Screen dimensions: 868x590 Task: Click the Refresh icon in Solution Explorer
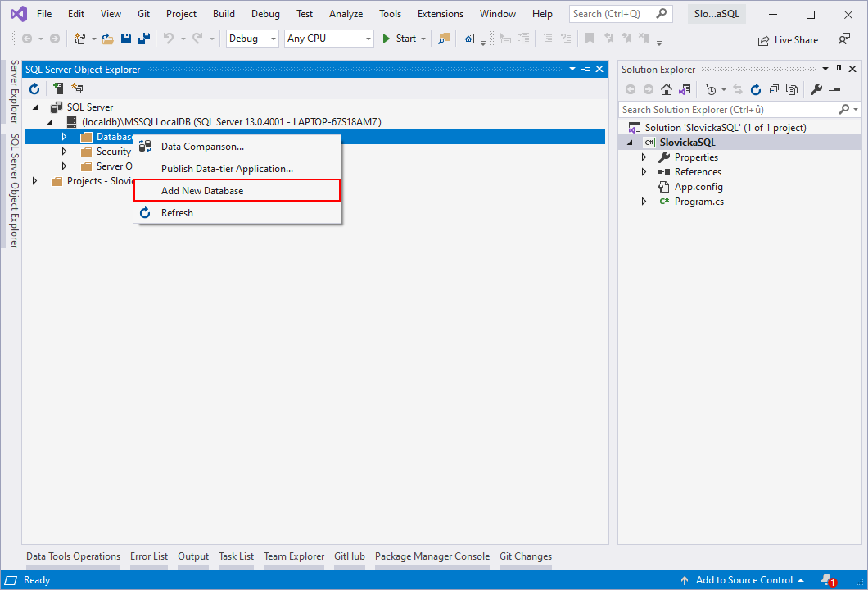click(x=756, y=89)
